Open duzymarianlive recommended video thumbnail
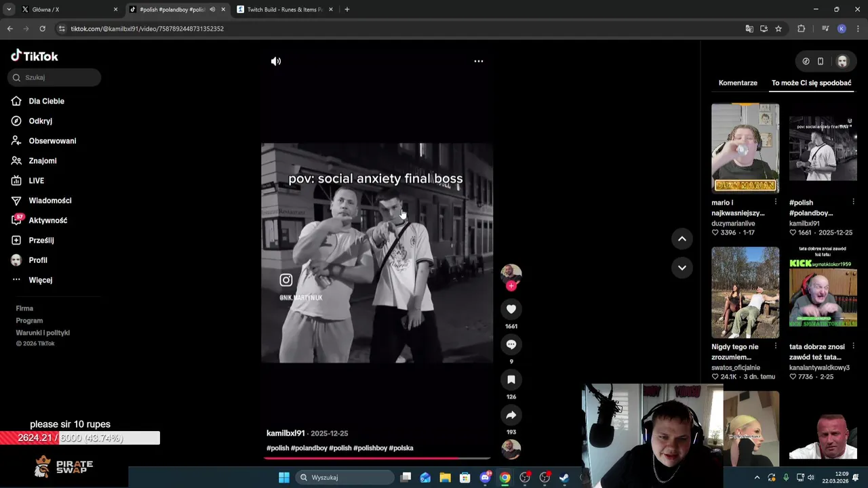The width and height of the screenshot is (868, 488). click(x=745, y=148)
